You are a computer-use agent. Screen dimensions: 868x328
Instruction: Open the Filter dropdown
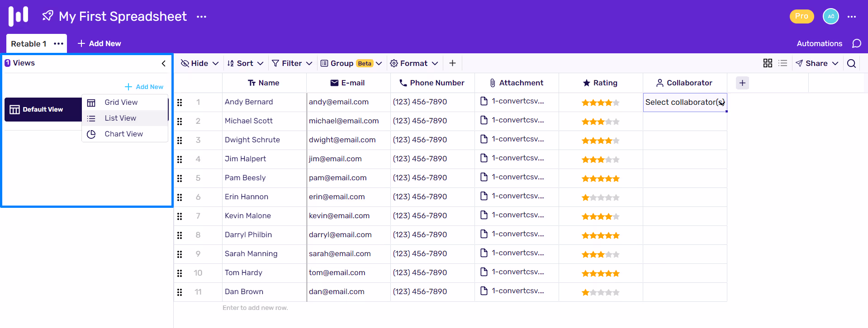pyautogui.click(x=292, y=63)
